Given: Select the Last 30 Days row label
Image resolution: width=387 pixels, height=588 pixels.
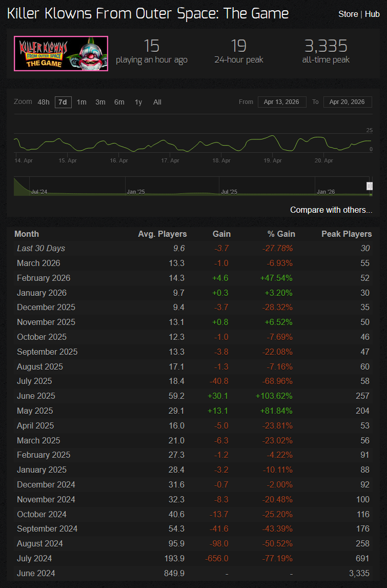Looking at the screenshot, I should click(x=41, y=249).
